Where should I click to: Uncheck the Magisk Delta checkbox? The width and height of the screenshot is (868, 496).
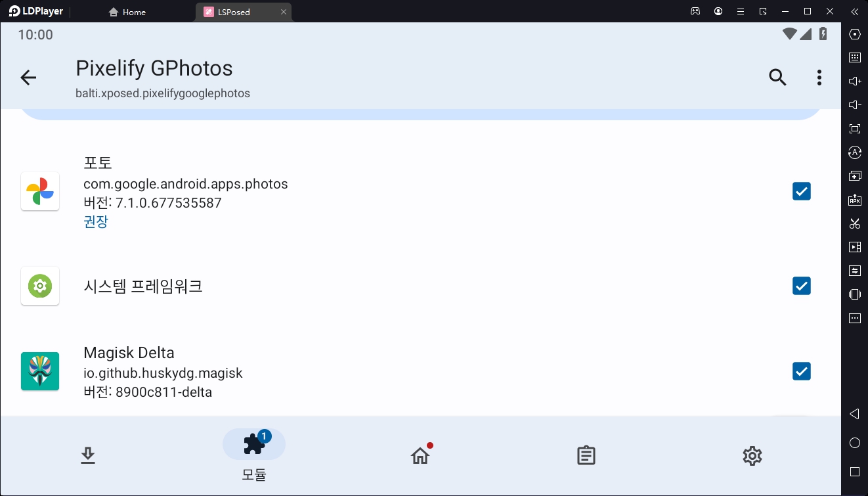click(x=801, y=371)
